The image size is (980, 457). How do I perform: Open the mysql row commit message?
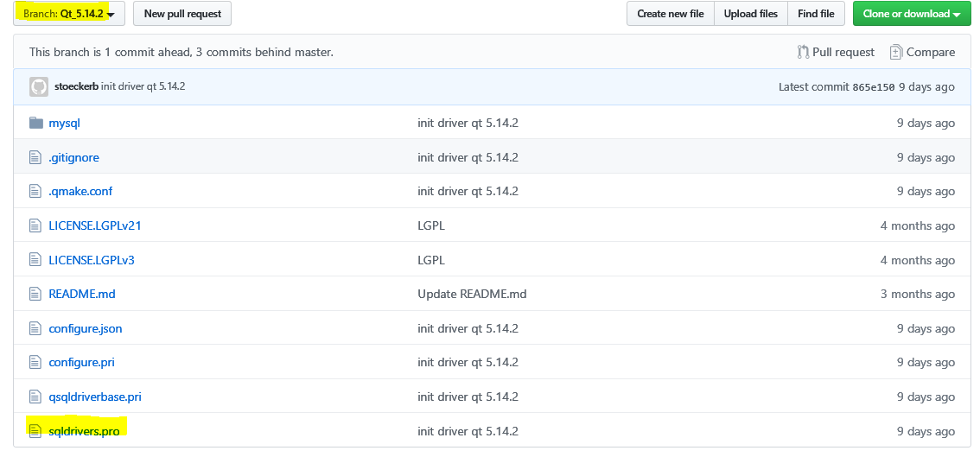click(x=468, y=124)
